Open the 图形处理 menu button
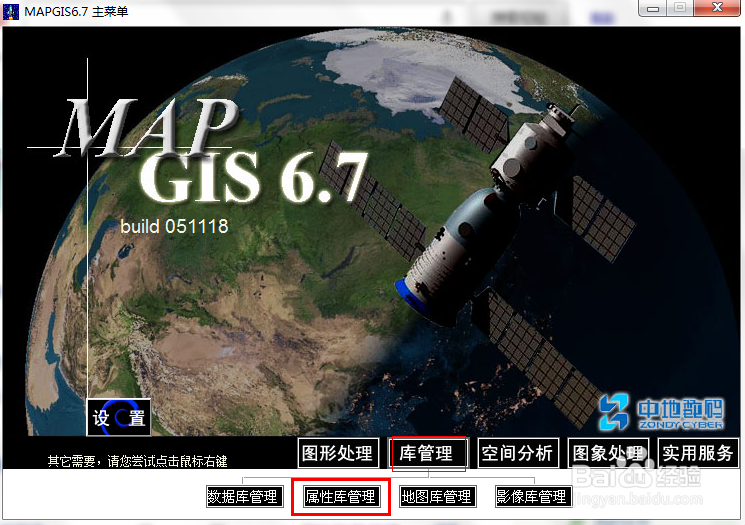745x525 pixels. pos(338,453)
